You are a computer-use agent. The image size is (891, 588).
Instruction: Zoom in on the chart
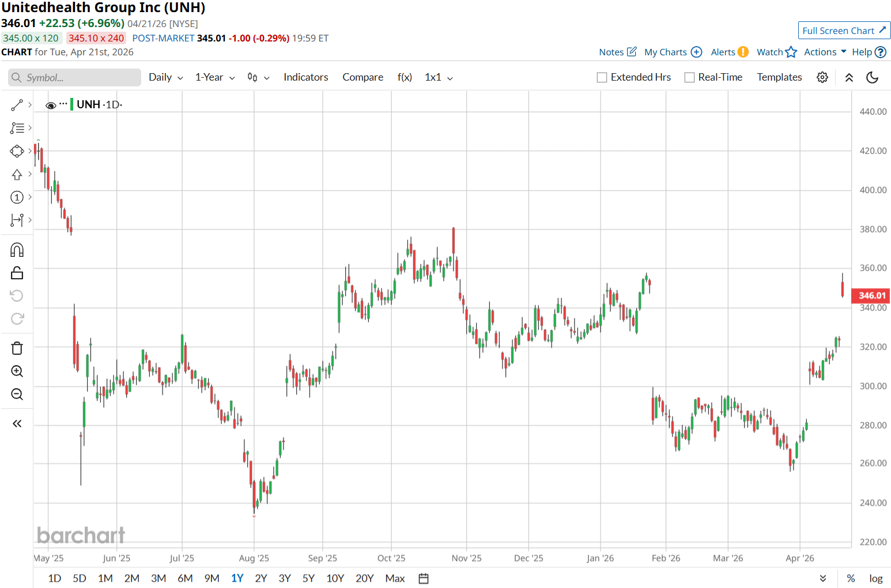(17, 371)
